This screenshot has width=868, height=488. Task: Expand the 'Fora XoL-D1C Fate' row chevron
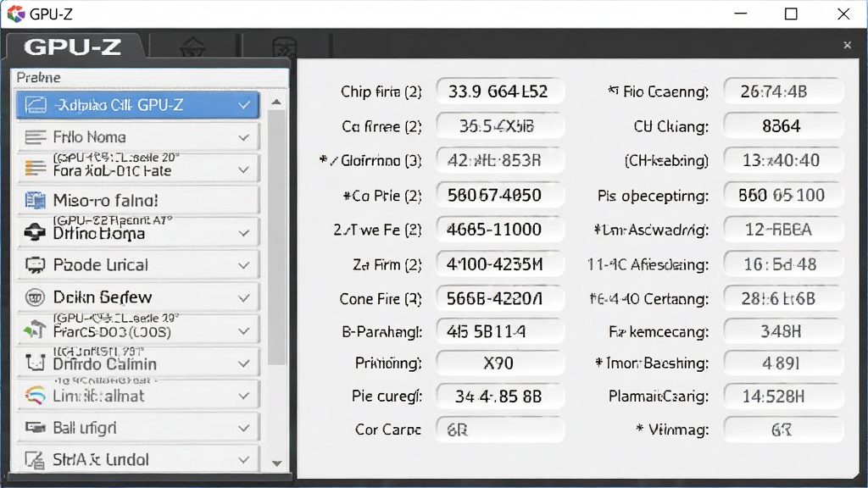pos(243,169)
